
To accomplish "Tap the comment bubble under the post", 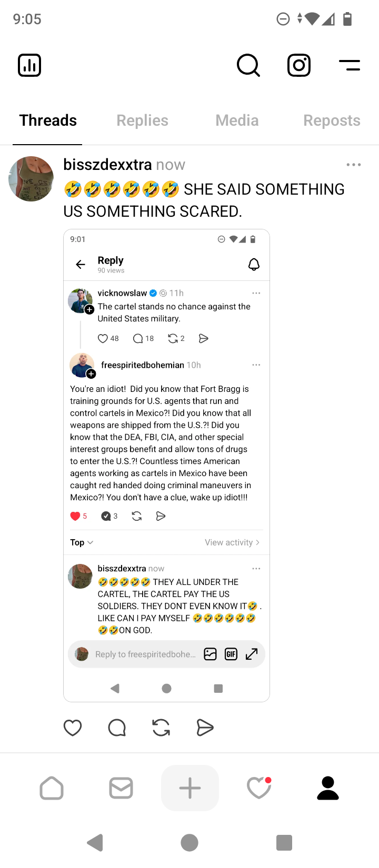I will click(117, 728).
